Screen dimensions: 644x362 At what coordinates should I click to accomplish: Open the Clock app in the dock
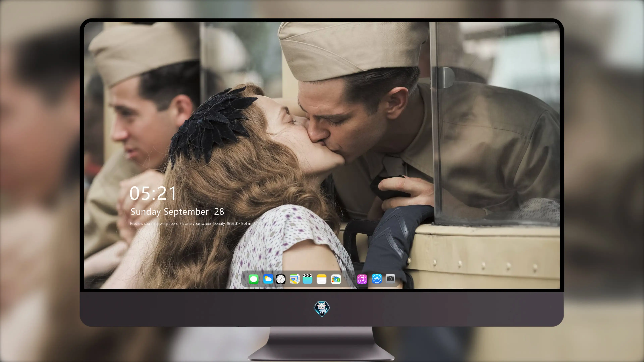coord(281,279)
